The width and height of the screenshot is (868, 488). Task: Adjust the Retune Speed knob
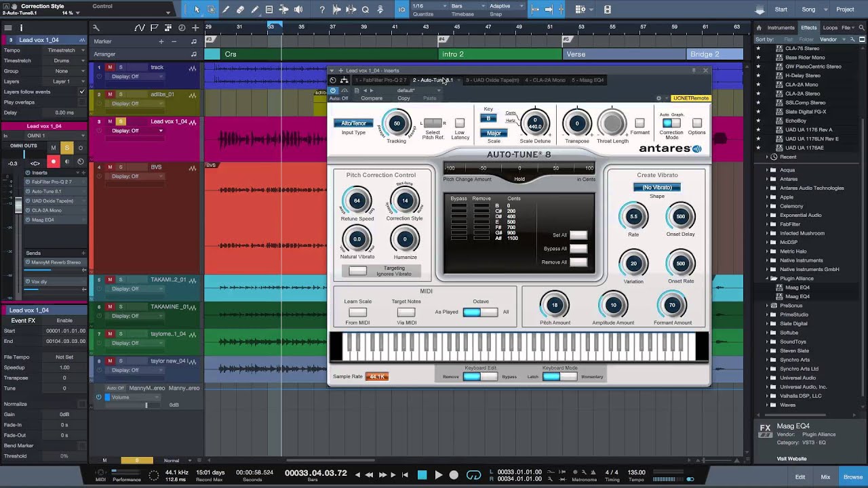coord(357,201)
